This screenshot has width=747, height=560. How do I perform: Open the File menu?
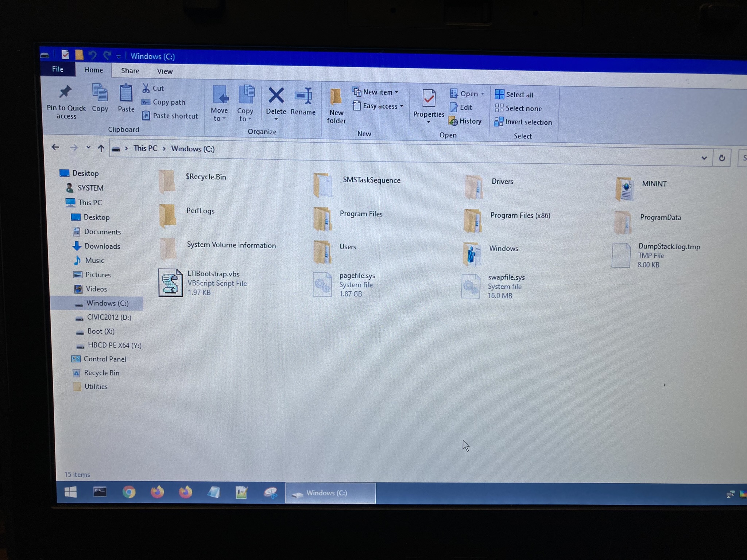click(58, 69)
